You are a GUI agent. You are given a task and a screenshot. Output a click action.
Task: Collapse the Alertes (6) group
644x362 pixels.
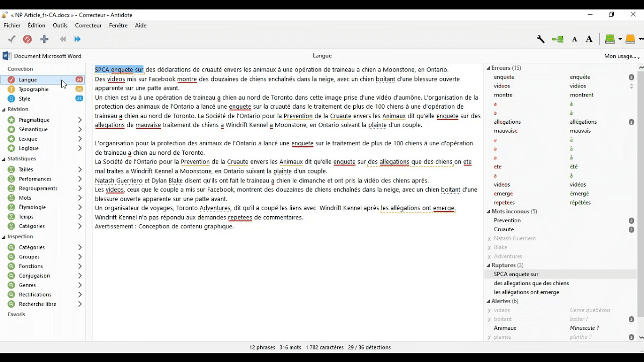pyautogui.click(x=488, y=301)
